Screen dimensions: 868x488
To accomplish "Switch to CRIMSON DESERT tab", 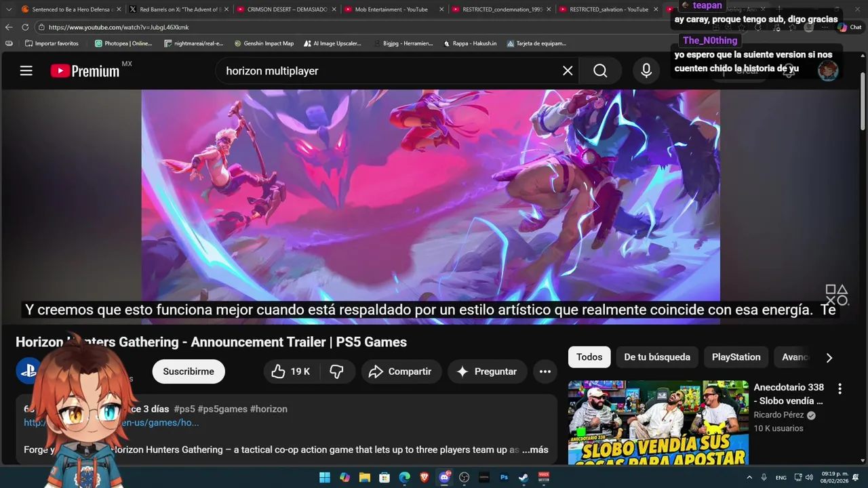I will tap(286, 9).
